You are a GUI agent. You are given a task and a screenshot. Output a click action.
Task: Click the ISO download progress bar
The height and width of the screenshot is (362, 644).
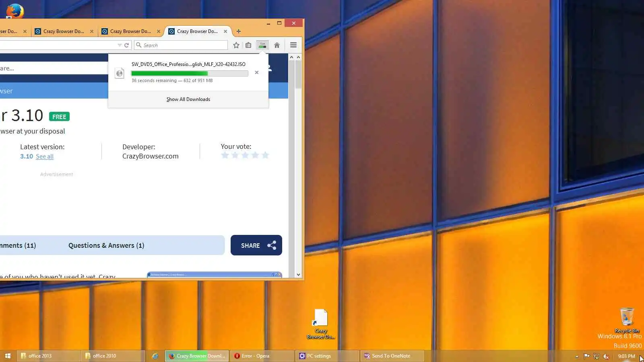pos(190,73)
